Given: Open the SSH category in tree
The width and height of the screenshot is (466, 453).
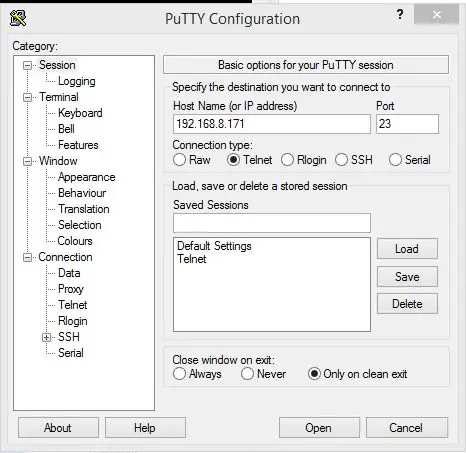Looking at the screenshot, I should (69, 337).
